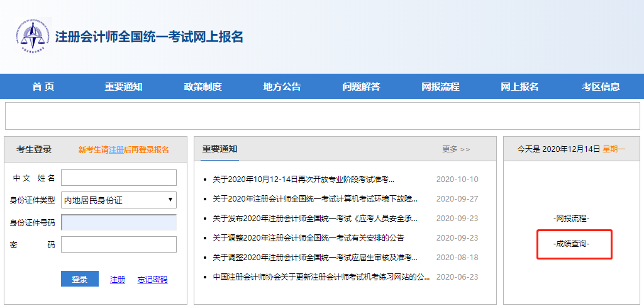The height and width of the screenshot is (308, 644).
Task: Go to 考区信息 navigation item
Action: pos(601,87)
